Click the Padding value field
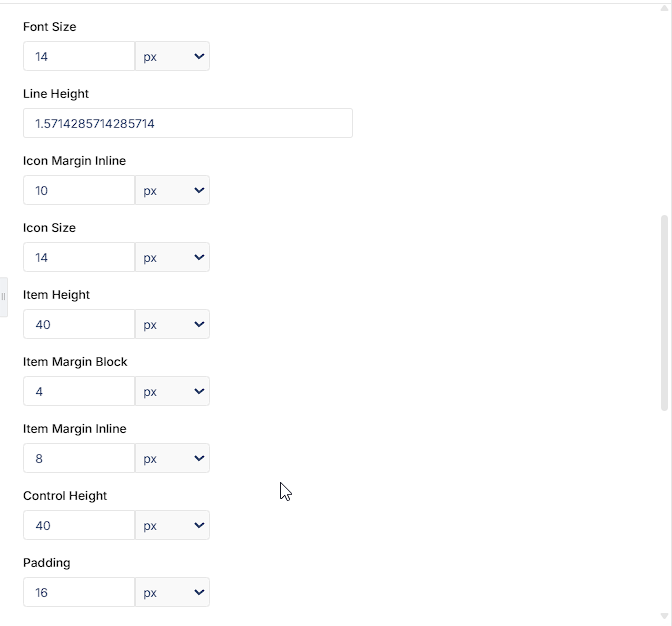This screenshot has height=626, width=672. [79, 592]
